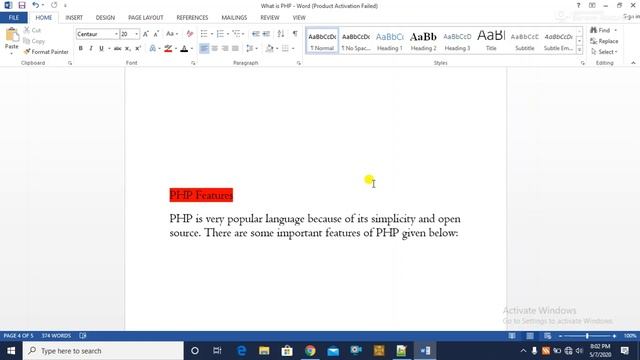Expand the Styles gallery more arrow
Viewport: 640px width, 360px height.
click(579, 50)
